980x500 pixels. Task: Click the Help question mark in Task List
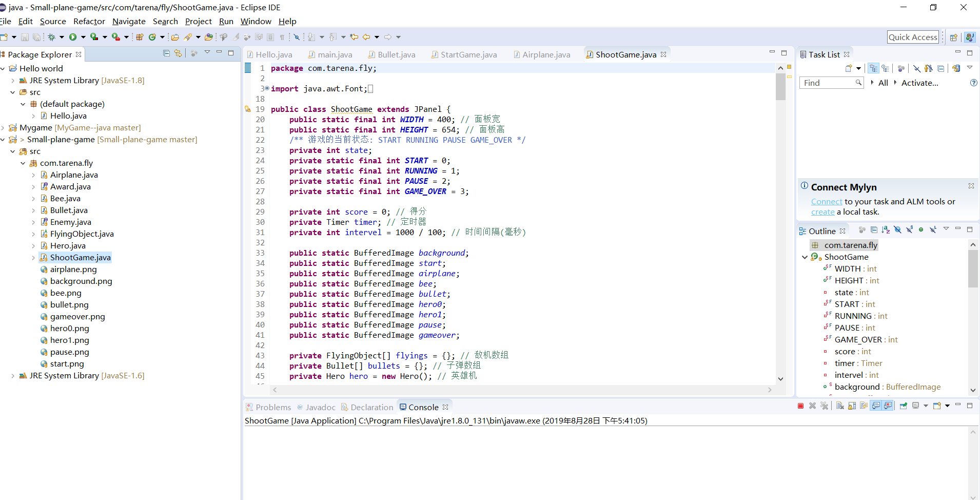pos(973,83)
